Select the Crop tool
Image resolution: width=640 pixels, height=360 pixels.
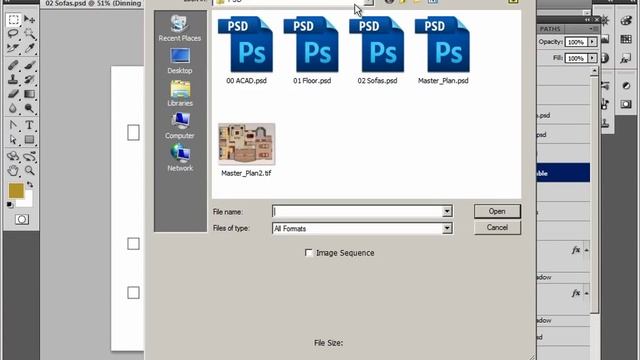point(13,48)
